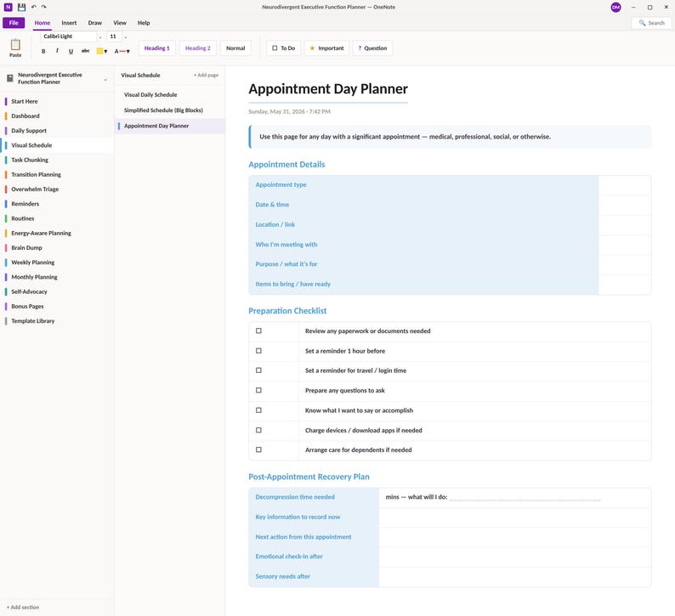Viewport: 675px width, 616px height.
Task: Open the Reminders section
Action: pos(57,203)
